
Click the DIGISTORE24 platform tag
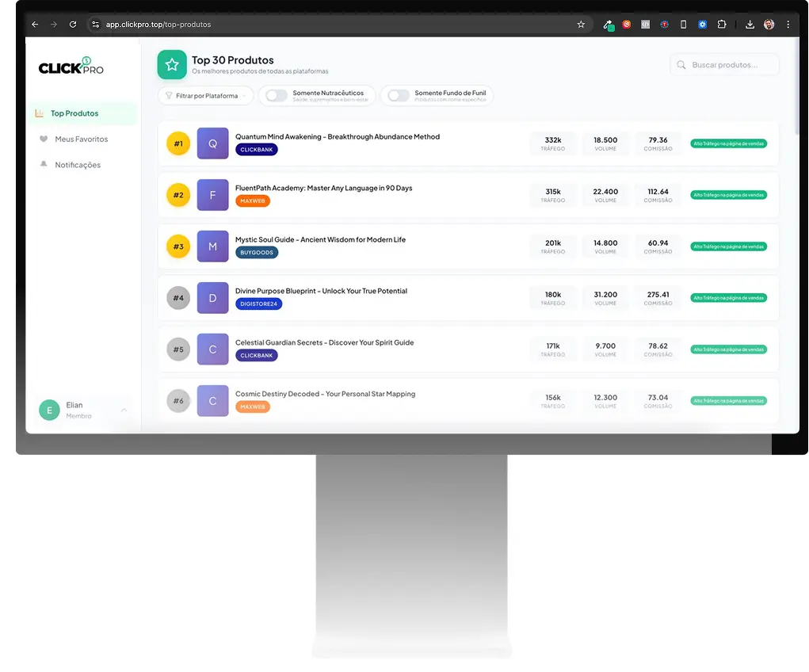click(x=258, y=304)
